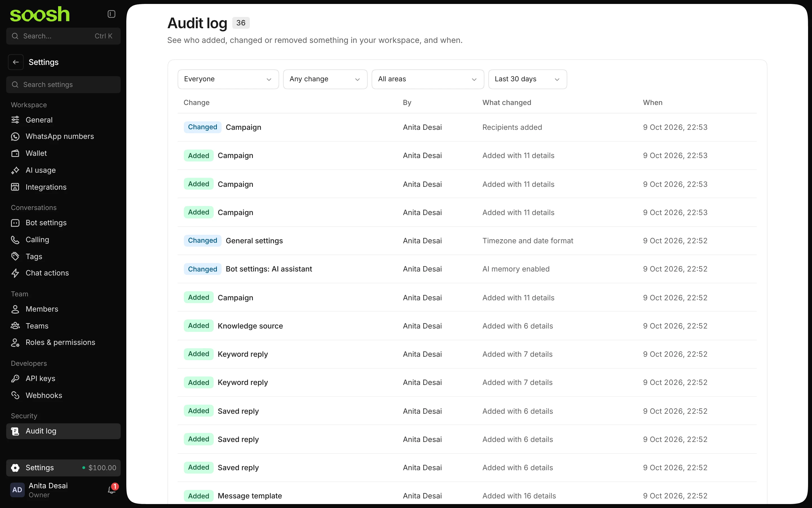Click the API keys key icon
Screen dimensions: 812x508
click(15, 379)
